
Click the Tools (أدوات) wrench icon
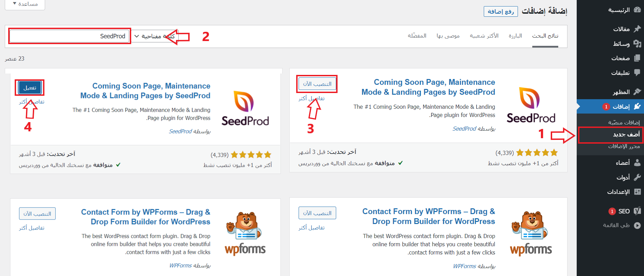(637, 177)
